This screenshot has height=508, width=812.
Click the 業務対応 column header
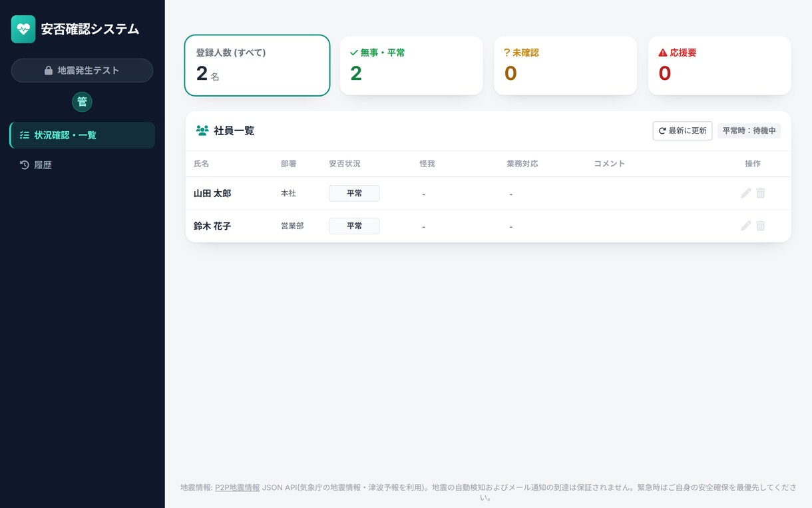(522, 164)
